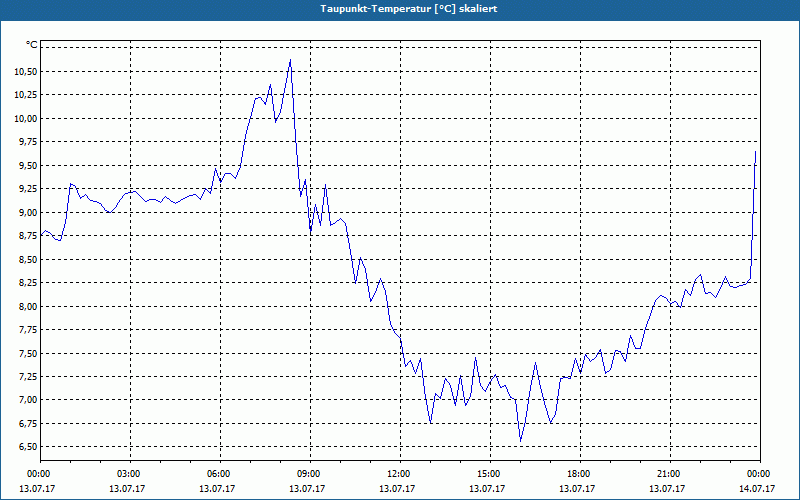Screen dimensions: 800x500
Task: Click the 03:00 time label
Action: tap(130, 474)
